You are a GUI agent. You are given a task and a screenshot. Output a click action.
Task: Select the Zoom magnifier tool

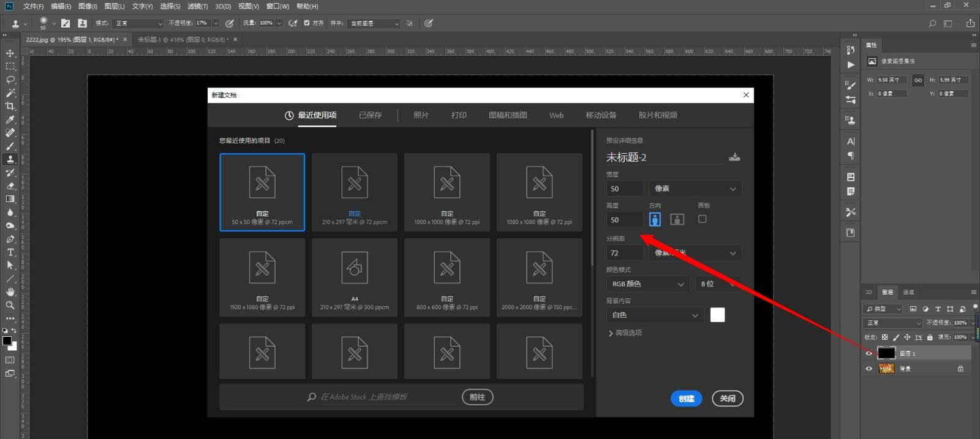coord(10,305)
